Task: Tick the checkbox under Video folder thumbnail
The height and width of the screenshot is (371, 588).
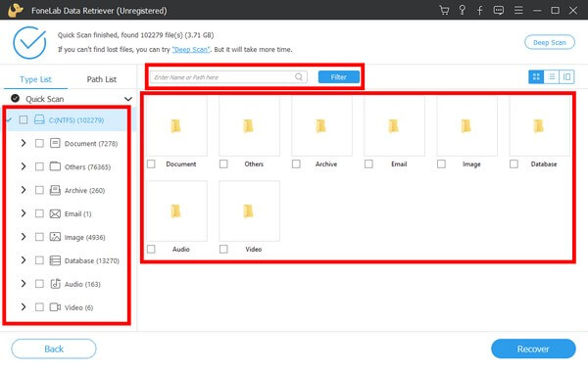Action: pos(223,249)
